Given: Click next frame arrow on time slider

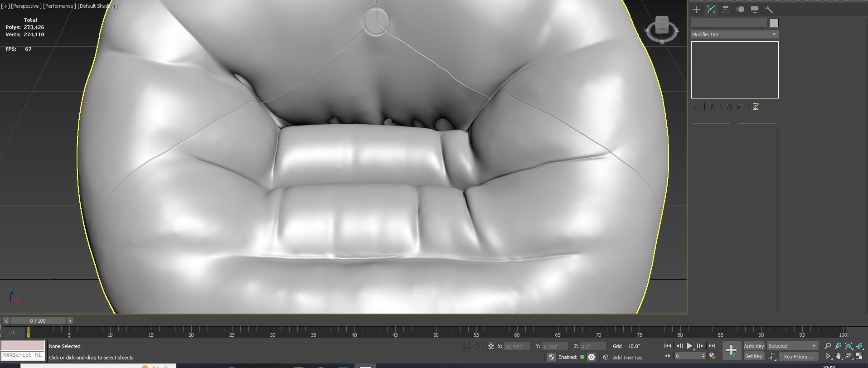Looking at the screenshot, I should [x=70, y=321].
